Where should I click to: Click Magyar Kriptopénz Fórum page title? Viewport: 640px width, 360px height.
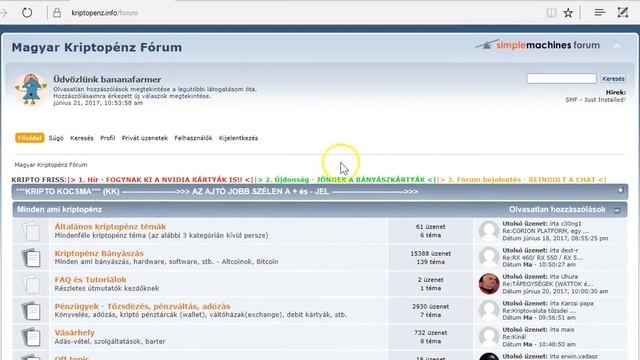coord(97,47)
